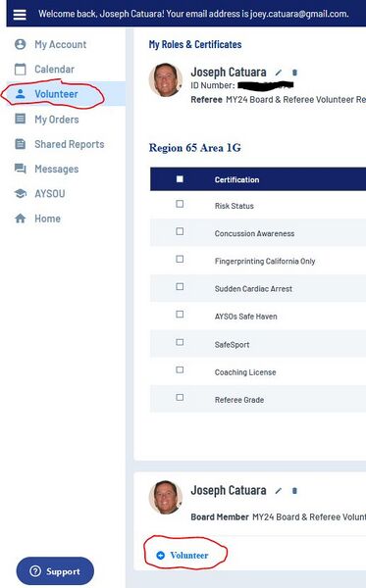366x588 pixels.
Task: Go to Home in the sidebar
Action: 47,219
